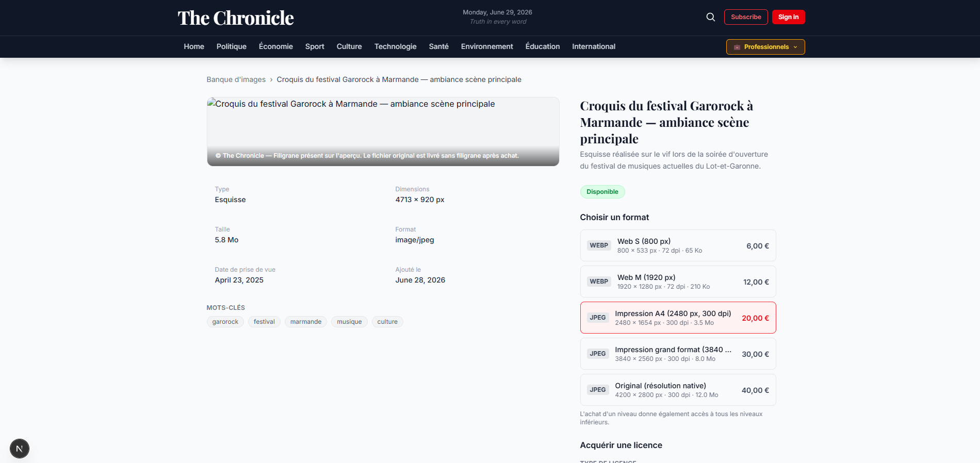Click the 30,00 € price

[755, 354]
